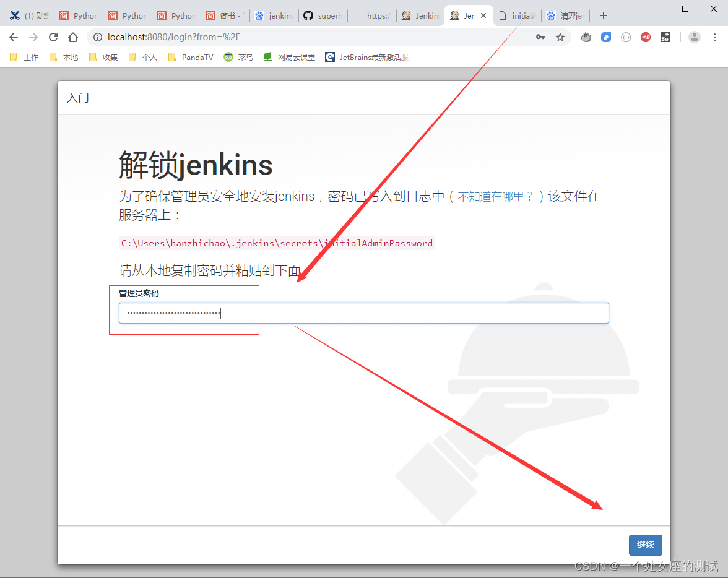Open the browser home page icon
The width and height of the screenshot is (728, 578).
point(73,37)
